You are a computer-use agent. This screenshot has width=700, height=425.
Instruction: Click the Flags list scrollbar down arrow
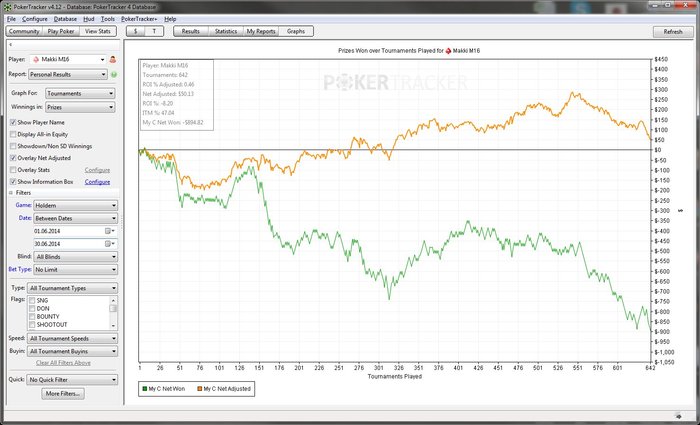[113, 326]
